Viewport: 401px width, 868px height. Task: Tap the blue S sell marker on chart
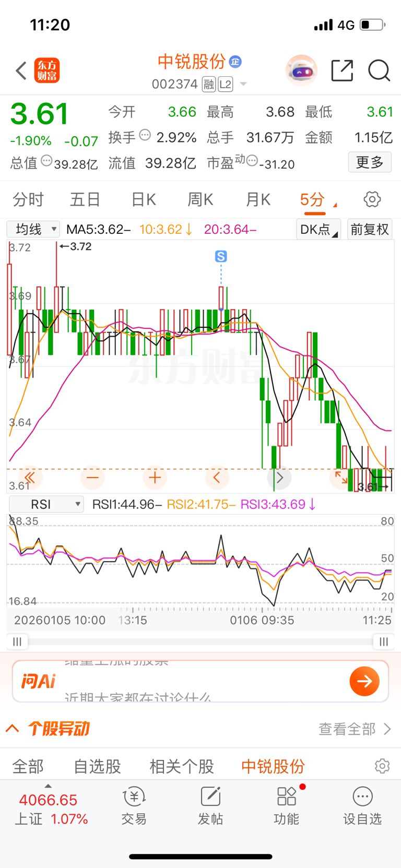(221, 256)
